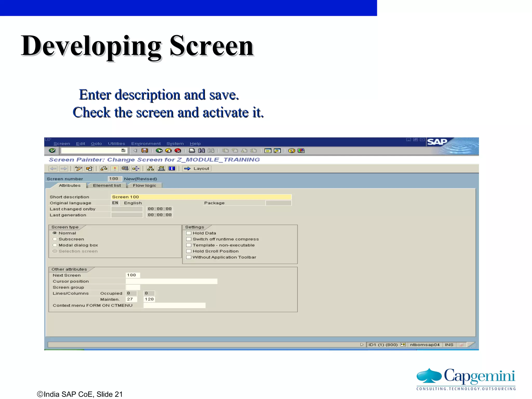The image size is (532, 399).
Task: Click the Activate matchstick icon
Action: [x=115, y=169]
